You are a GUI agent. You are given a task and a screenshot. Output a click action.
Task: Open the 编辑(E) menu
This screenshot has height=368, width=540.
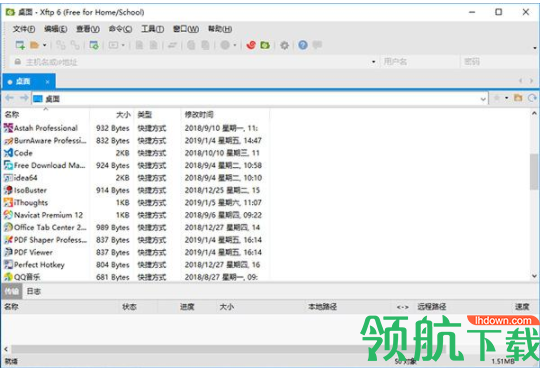click(55, 29)
